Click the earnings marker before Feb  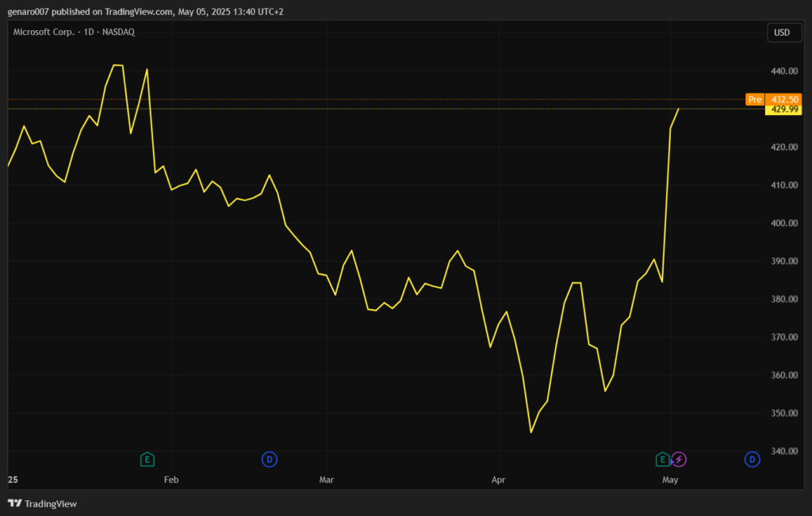tap(147, 459)
